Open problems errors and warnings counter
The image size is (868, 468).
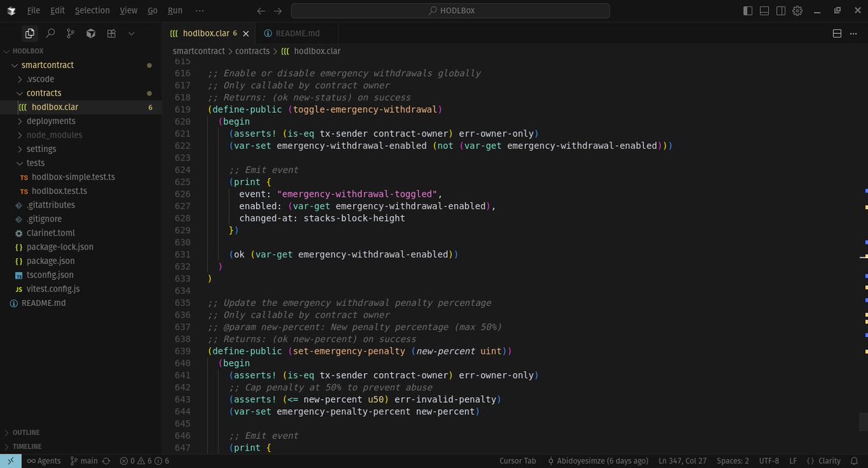pyautogui.click(x=145, y=461)
